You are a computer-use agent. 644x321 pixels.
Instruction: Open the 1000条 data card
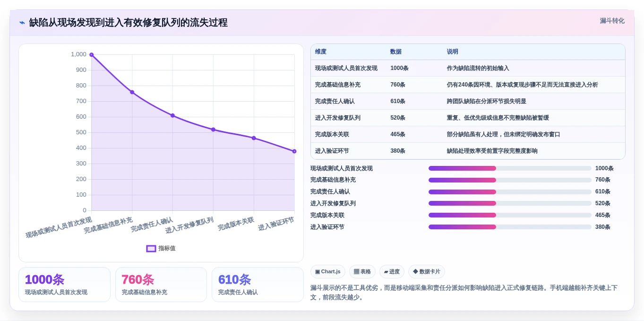(x=64, y=285)
